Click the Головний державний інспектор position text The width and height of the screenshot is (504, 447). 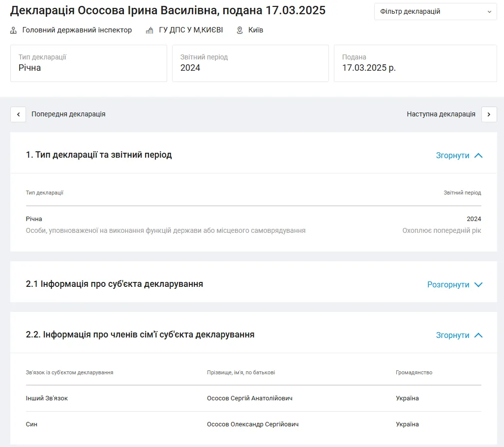click(x=77, y=30)
